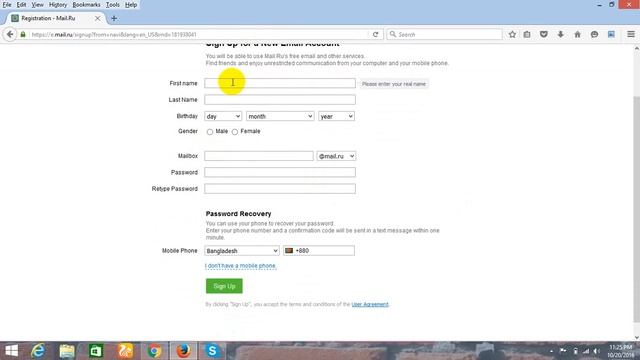Click the scrollbar down arrow
The height and width of the screenshot is (360, 640).
click(636, 337)
